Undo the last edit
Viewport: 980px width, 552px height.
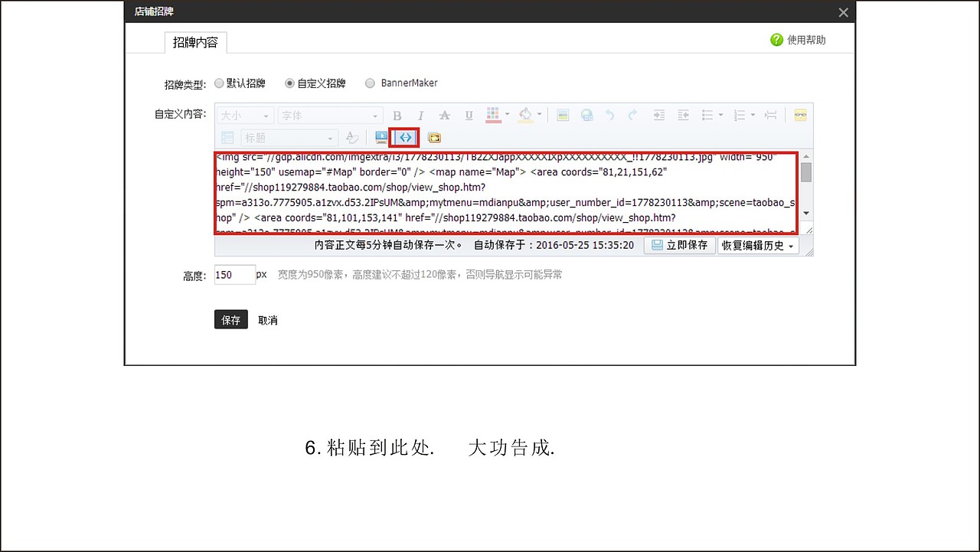pos(609,116)
